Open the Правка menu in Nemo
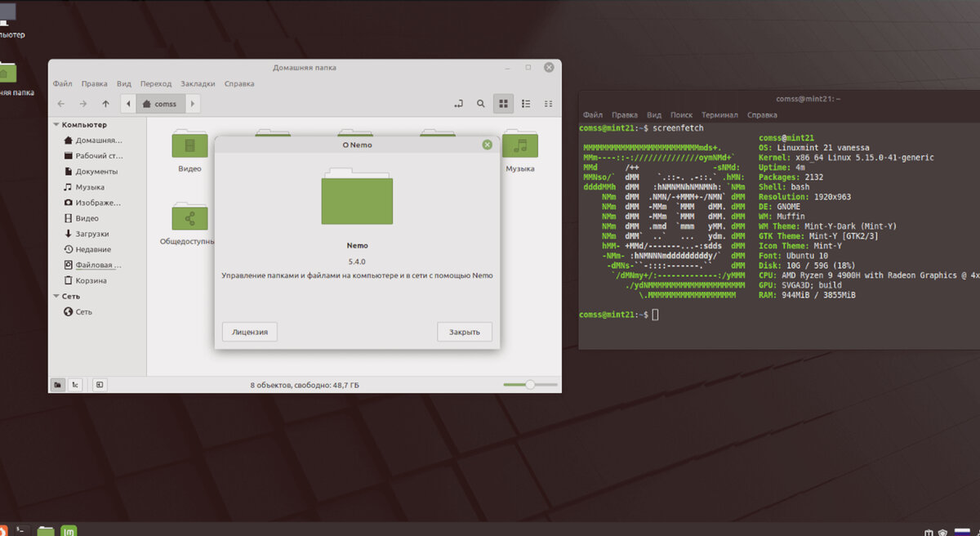This screenshot has width=980, height=536. pyautogui.click(x=95, y=83)
